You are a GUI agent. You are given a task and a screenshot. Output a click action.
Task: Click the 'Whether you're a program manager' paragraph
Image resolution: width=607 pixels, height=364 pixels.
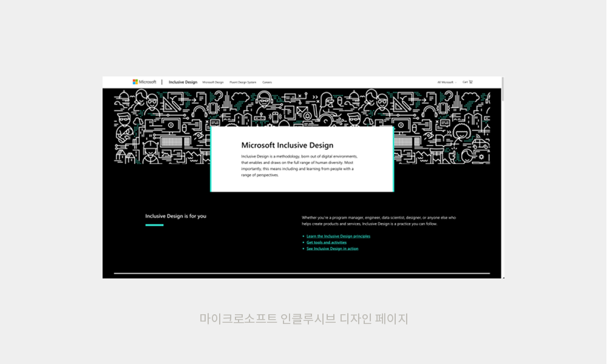378,220
